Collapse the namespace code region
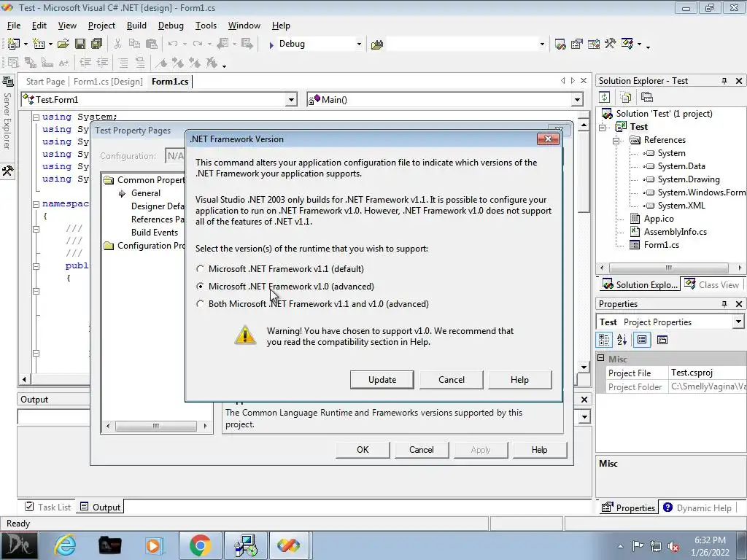The width and height of the screenshot is (747, 560). point(36,204)
